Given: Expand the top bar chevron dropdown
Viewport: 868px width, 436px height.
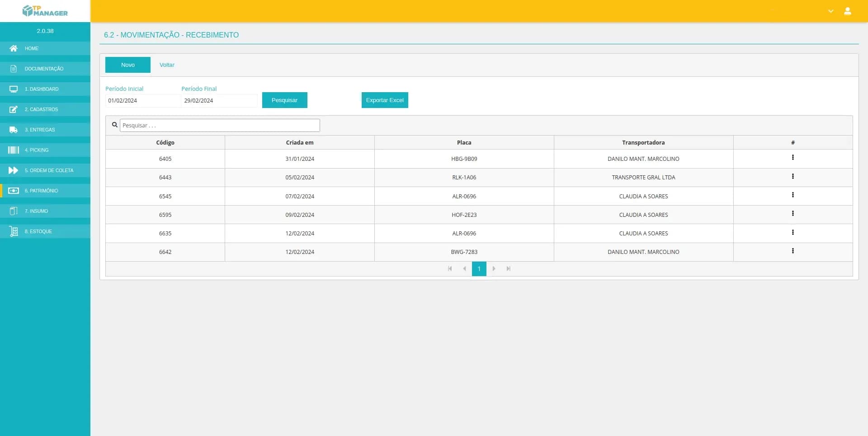Looking at the screenshot, I should pos(830,11).
